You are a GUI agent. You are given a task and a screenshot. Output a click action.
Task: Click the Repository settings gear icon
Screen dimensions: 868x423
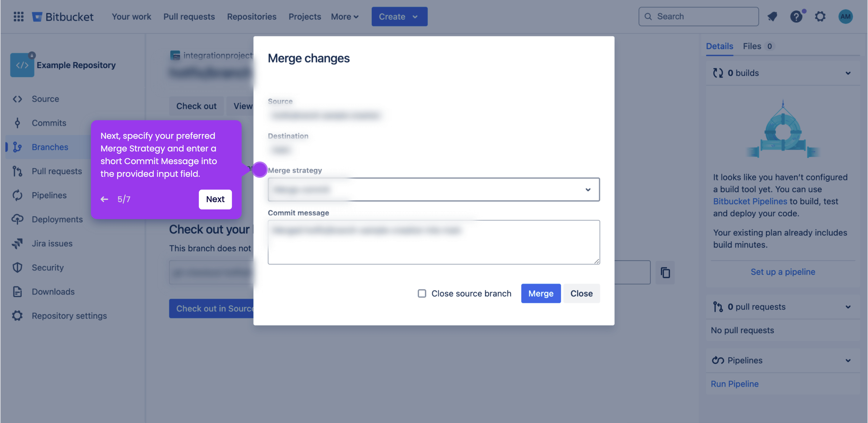(x=17, y=316)
